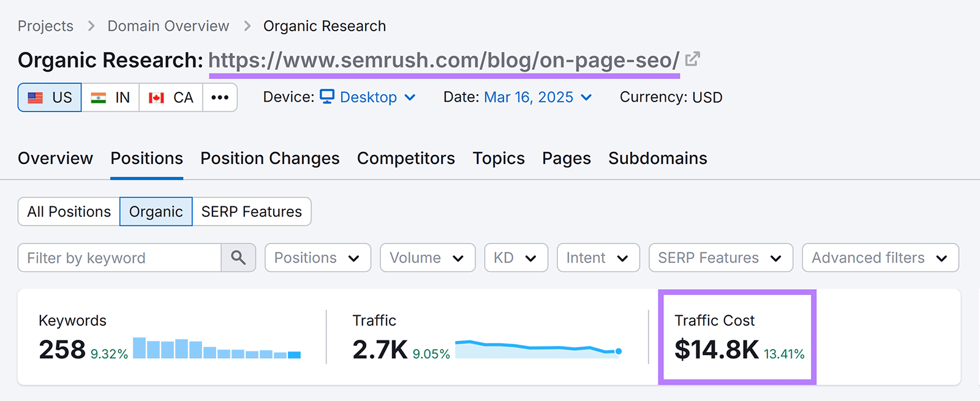
Task: Open the external link icon beside the URL
Action: click(693, 59)
